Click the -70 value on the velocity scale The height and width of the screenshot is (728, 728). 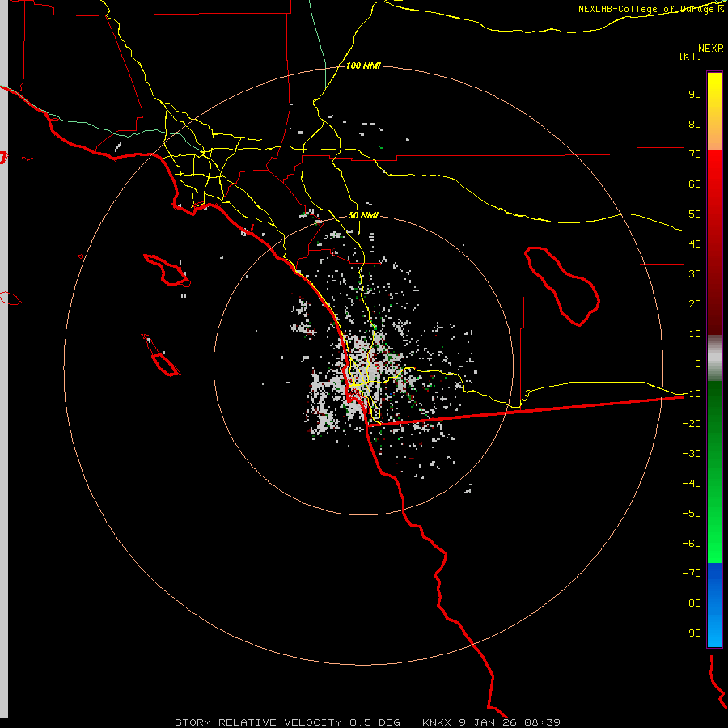(x=692, y=574)
